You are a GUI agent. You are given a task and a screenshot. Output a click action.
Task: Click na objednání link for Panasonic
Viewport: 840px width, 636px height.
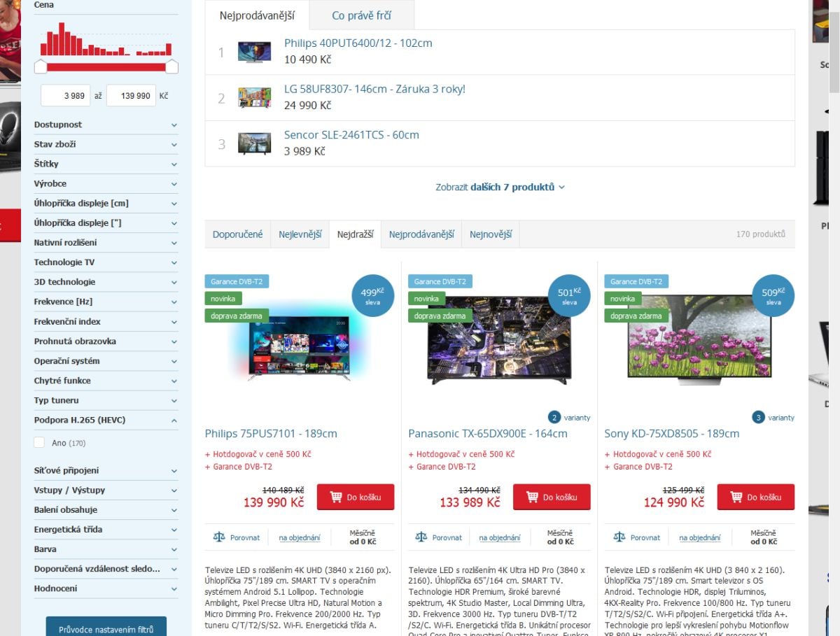pyautogui.click(x=500, y=538)
